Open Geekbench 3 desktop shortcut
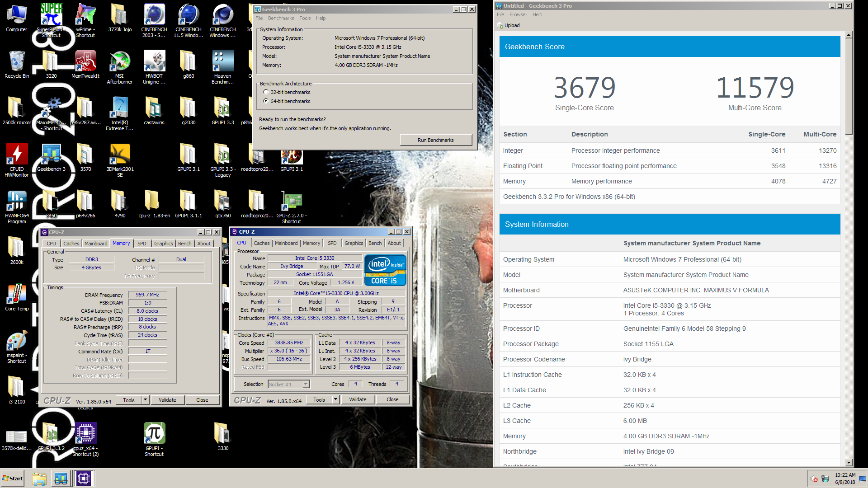This screenshot has width=868, height=488. [51, 157]
